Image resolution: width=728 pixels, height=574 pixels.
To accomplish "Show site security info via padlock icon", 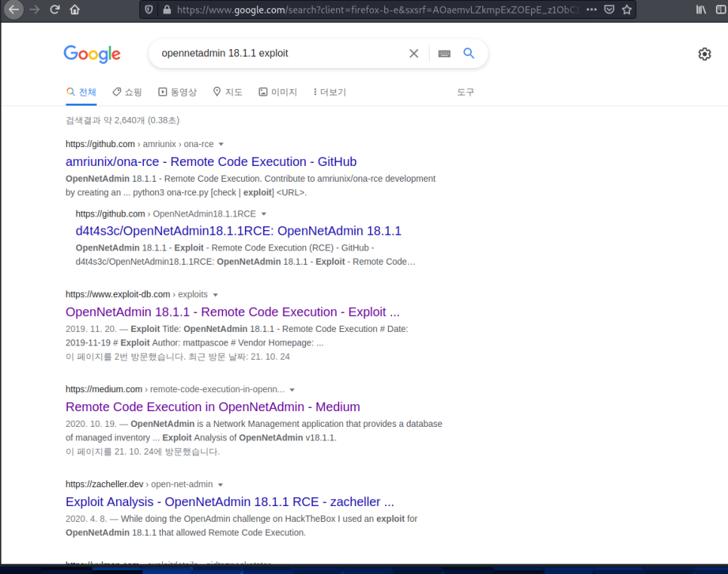I will click(167, 9).
